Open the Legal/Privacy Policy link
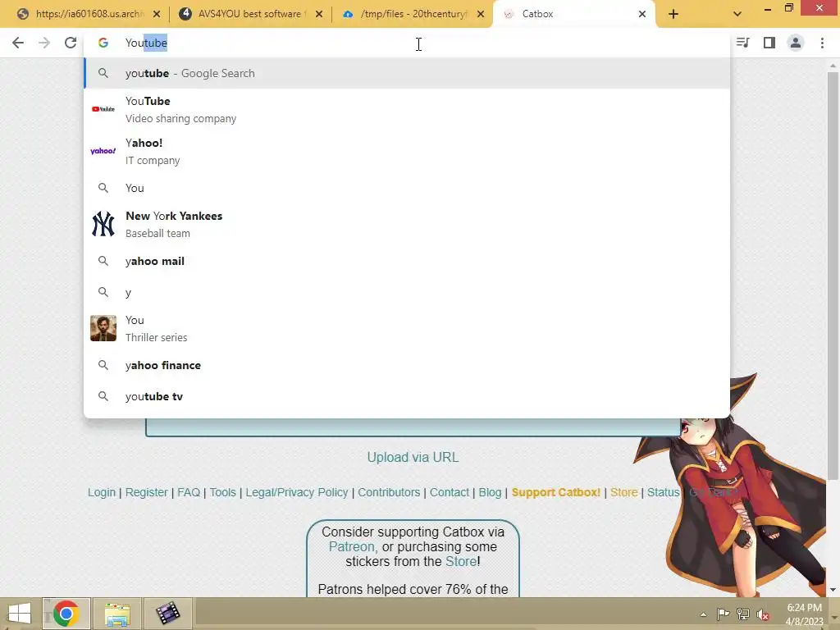The image size is (840, 630). (297, 492)
